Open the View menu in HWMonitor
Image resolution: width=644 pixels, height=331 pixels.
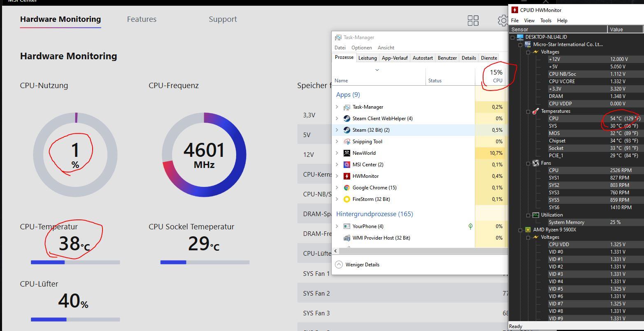529,21
